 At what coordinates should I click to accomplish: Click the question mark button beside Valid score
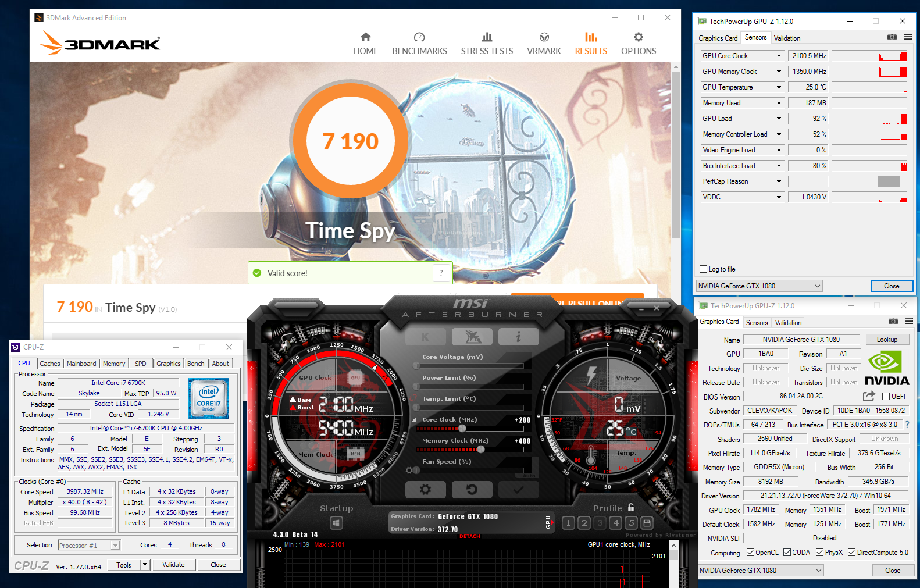pos(441,273)
